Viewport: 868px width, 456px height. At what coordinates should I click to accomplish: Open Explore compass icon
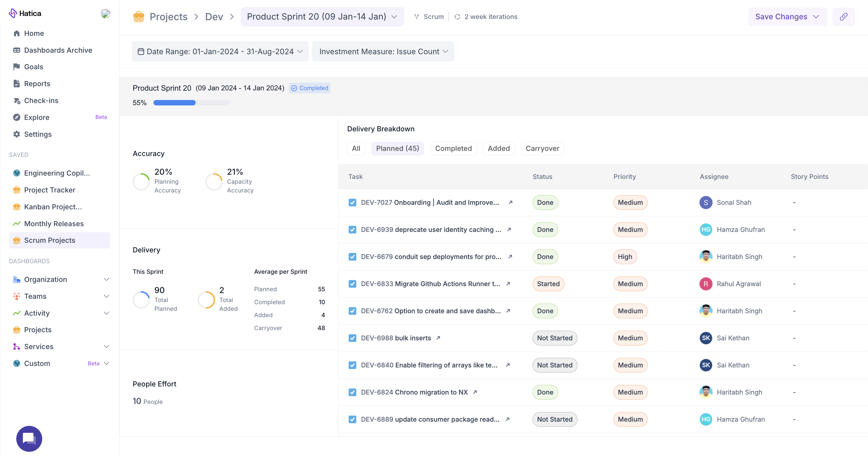[x=17, y=117]
